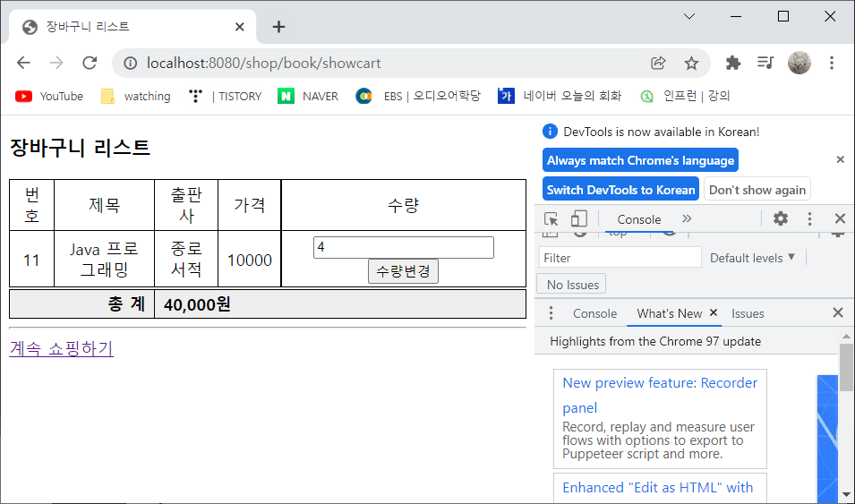Click Don't show again button
Screen dimensions: 855x504
tap(757, 189)
